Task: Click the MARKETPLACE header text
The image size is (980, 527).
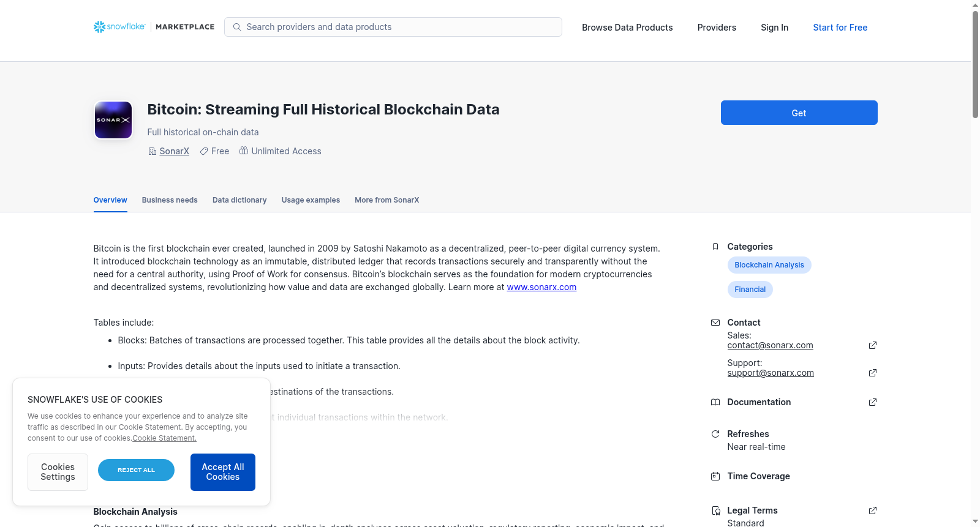Action: 185,27
